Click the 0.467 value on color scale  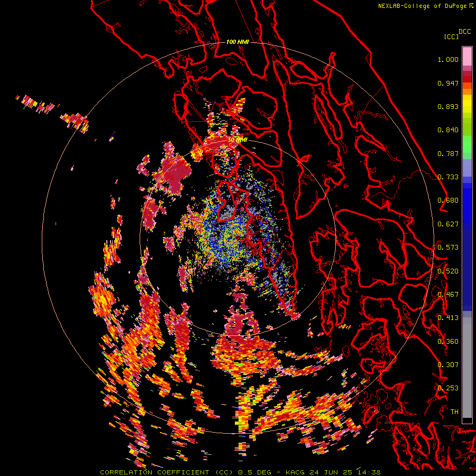point(448,294)
